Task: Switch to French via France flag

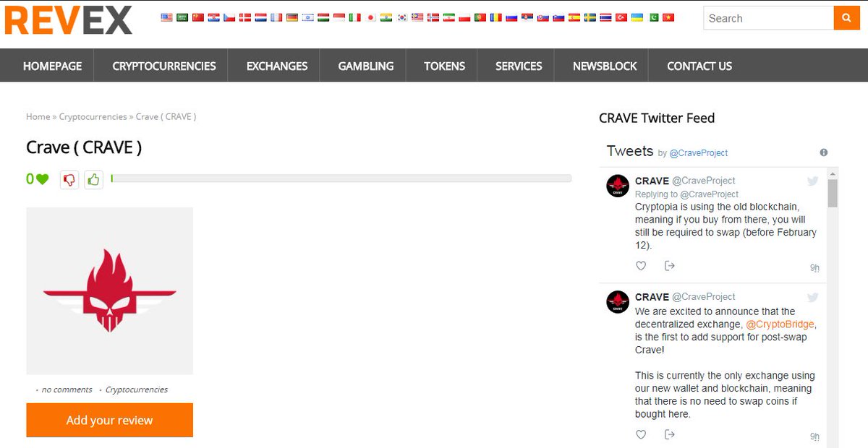Action: 276,17
